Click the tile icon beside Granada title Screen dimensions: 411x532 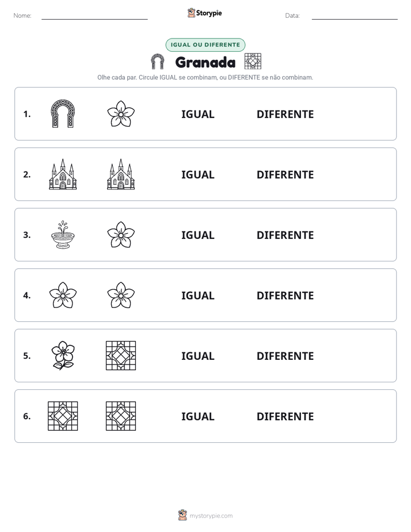(253, 62)
